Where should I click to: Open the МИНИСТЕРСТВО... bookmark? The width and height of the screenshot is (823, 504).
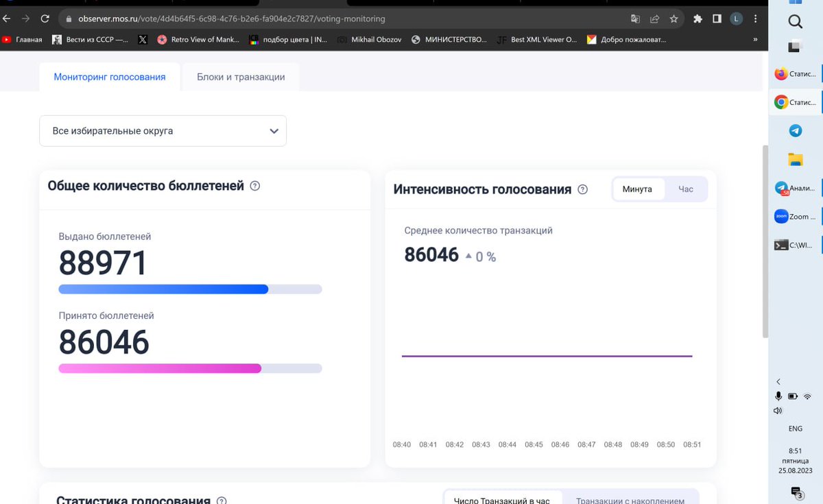pos(449,40)
